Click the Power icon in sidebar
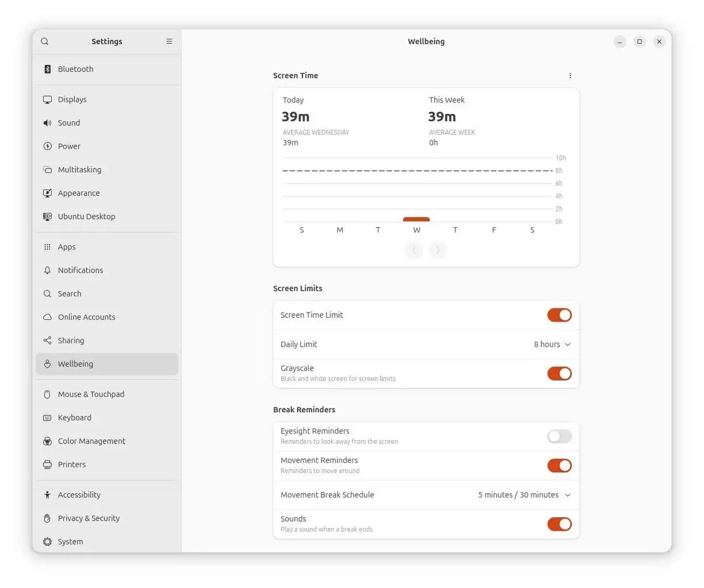Viewport: 704px width, 588px height. coord(48,146)
